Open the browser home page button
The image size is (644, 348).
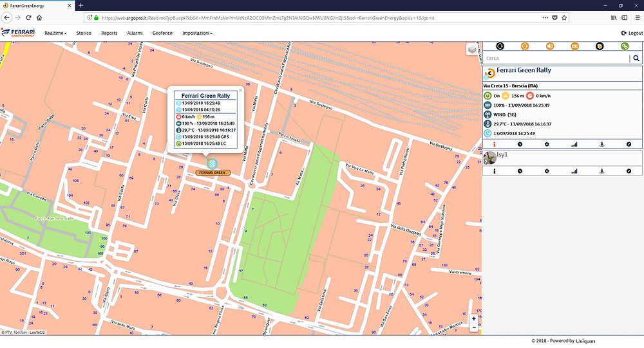pyautogui.click(x=39, y=17)
